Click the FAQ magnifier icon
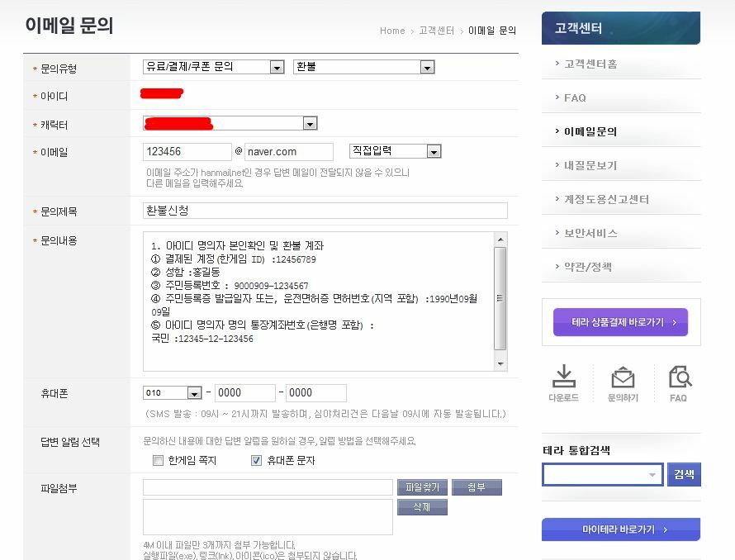Viewport: 735px width, 560px height. click(x=679, y=377)
